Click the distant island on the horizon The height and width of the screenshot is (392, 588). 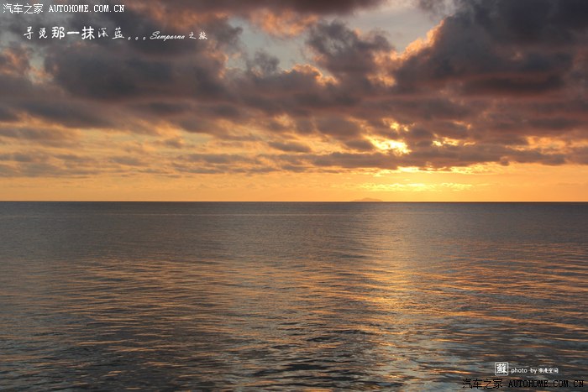(365, 200)
